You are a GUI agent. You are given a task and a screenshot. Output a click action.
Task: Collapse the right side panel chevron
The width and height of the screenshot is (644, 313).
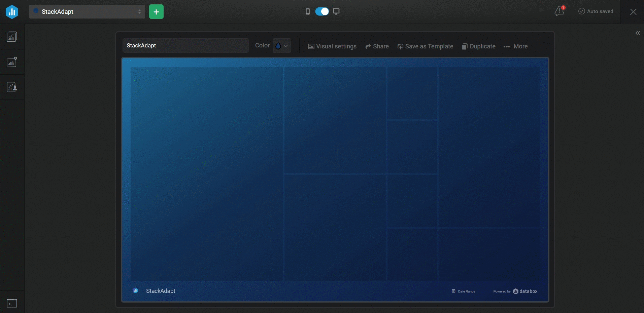point(638,33)
